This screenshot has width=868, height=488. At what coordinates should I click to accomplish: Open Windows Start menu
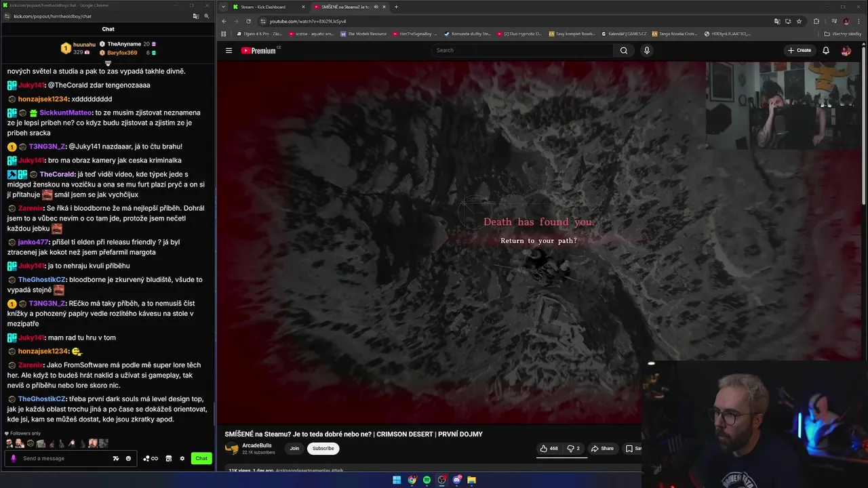click(397, 480)
